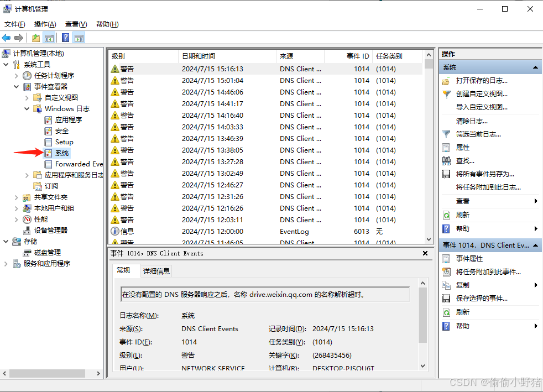This screenshot has height=392, width=543.
Task: Collapse the Storage tree node
Action: point(6,242)
